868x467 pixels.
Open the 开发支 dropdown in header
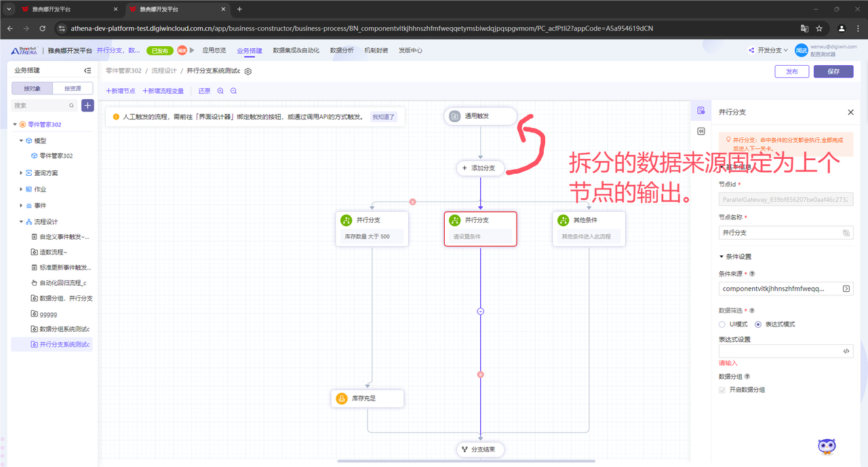click(x=768, y=50)
